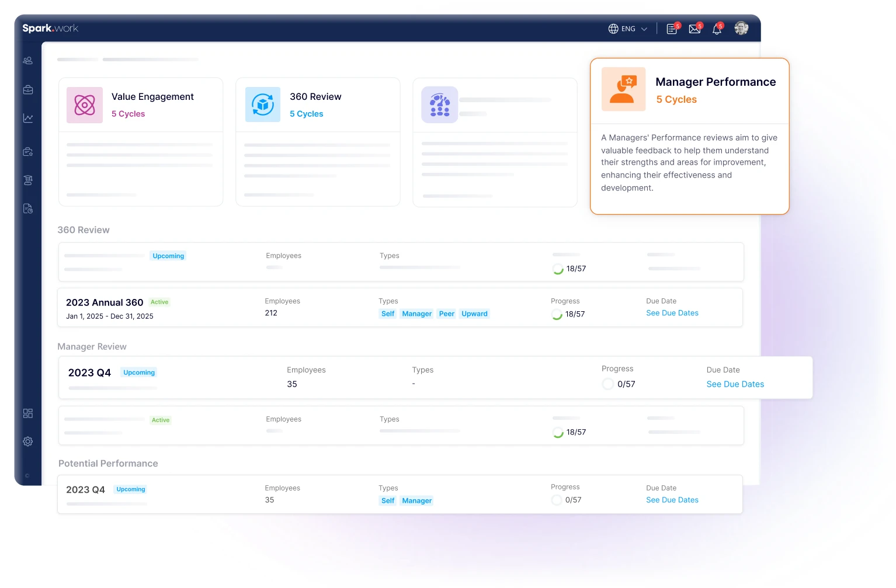Open the settings gear in sidebar

tap(27, 441)
